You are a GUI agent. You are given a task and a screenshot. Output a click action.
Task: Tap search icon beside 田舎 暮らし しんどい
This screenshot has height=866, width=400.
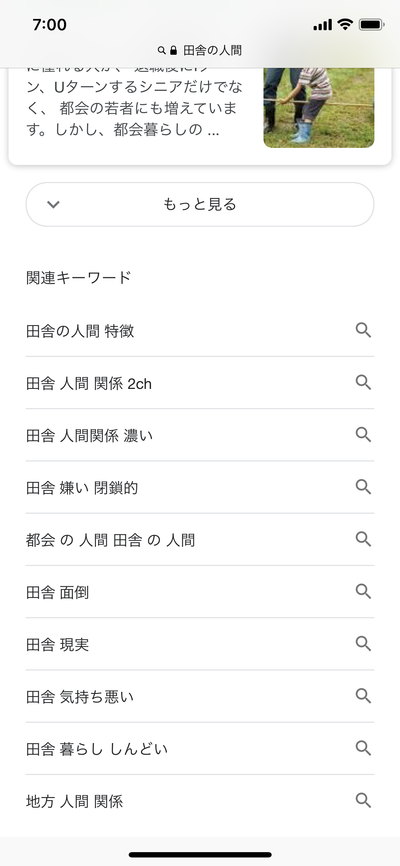(363, 748)
